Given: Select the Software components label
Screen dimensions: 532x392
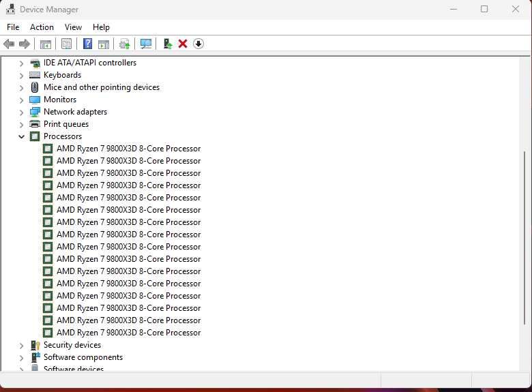Looking at the screenshot, I should click(83, 357).
